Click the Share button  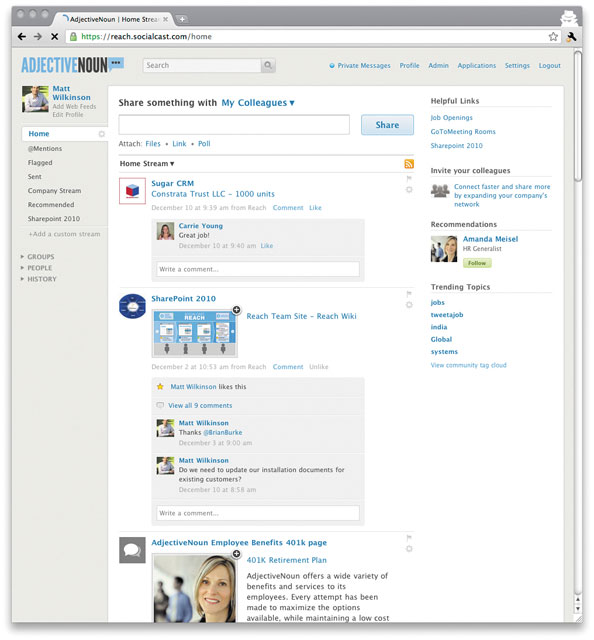point(387,125)
